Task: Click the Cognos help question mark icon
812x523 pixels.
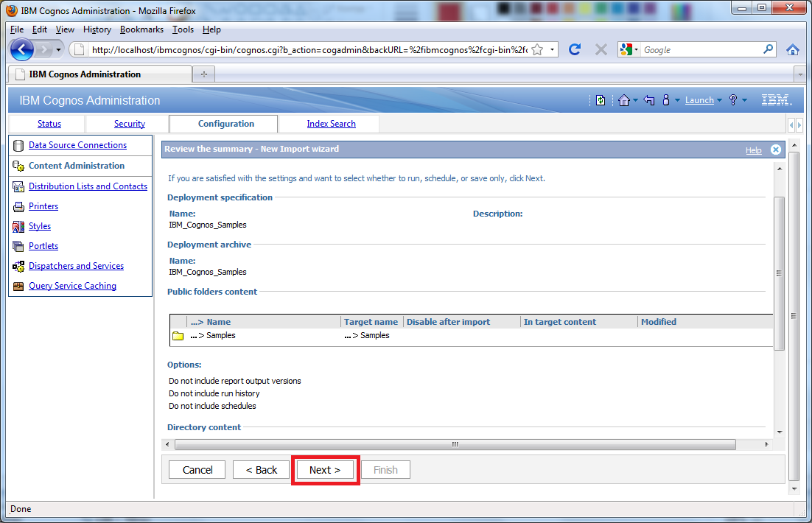Action: tap(733, 100)
